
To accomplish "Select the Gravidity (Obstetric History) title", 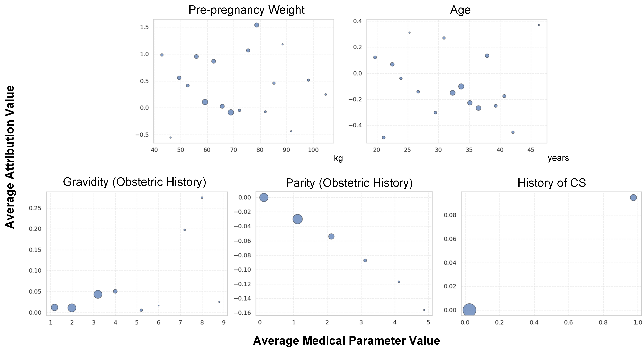I will click(135, 182).
